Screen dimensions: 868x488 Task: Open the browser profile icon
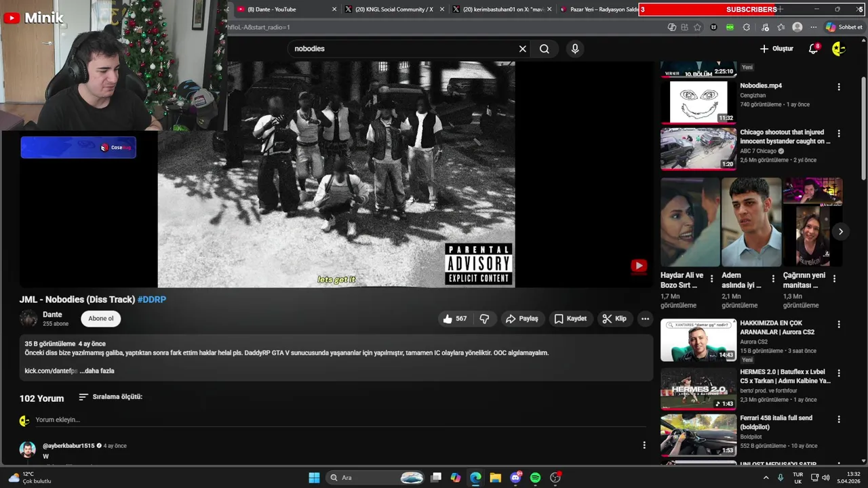coord(797,27)
